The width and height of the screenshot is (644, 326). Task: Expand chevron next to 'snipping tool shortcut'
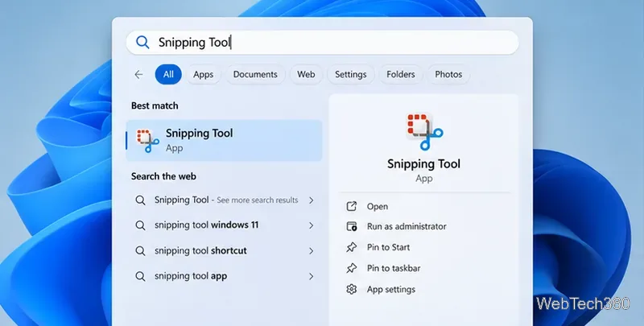(312, 251)
